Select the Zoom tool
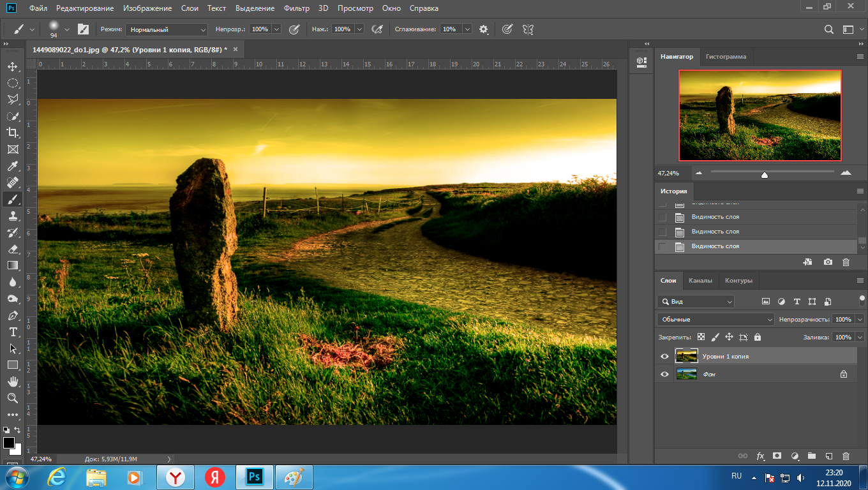868x490 pixels. tap(13, 398)
